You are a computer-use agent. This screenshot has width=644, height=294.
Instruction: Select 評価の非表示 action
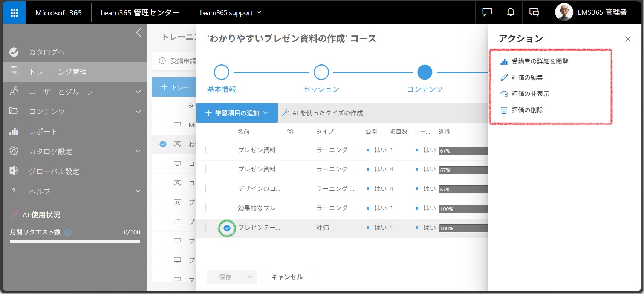click(530, 94)
